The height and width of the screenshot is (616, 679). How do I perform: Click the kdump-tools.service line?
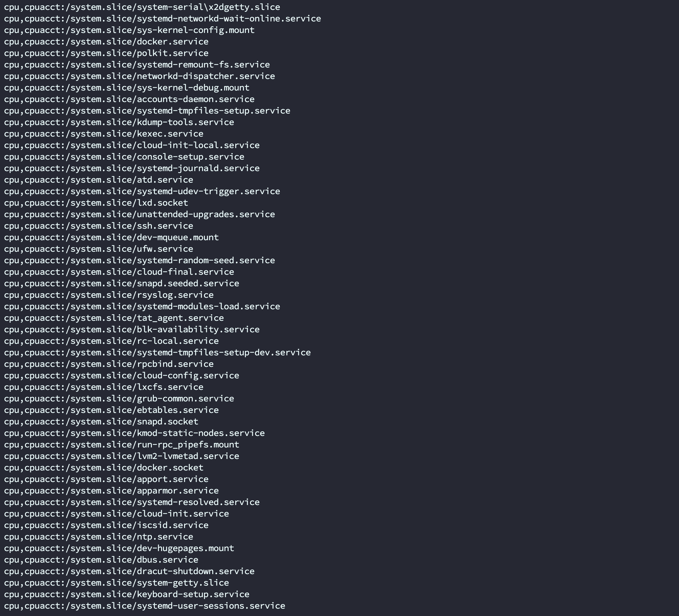click(119, 122)
